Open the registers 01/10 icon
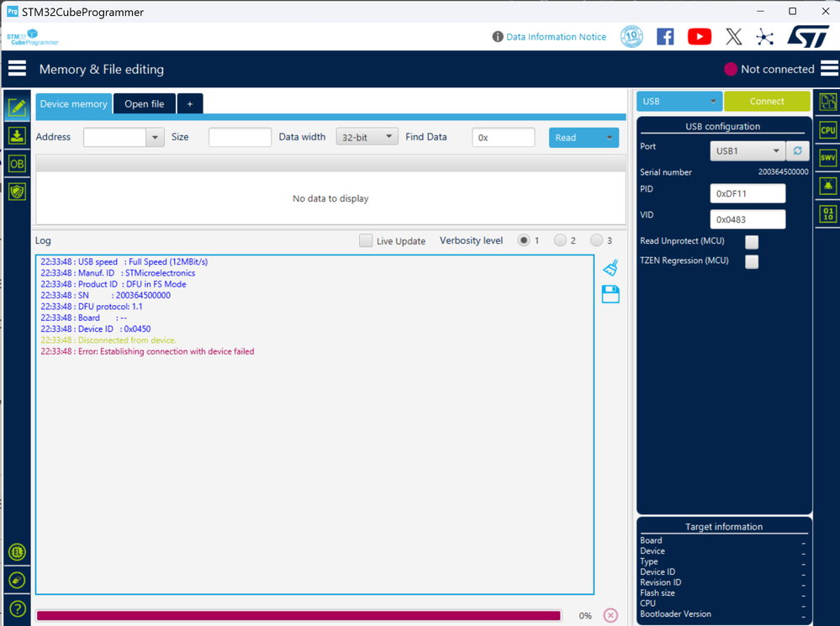The width and height of the screenshot is (840, 626). point(828,213)
